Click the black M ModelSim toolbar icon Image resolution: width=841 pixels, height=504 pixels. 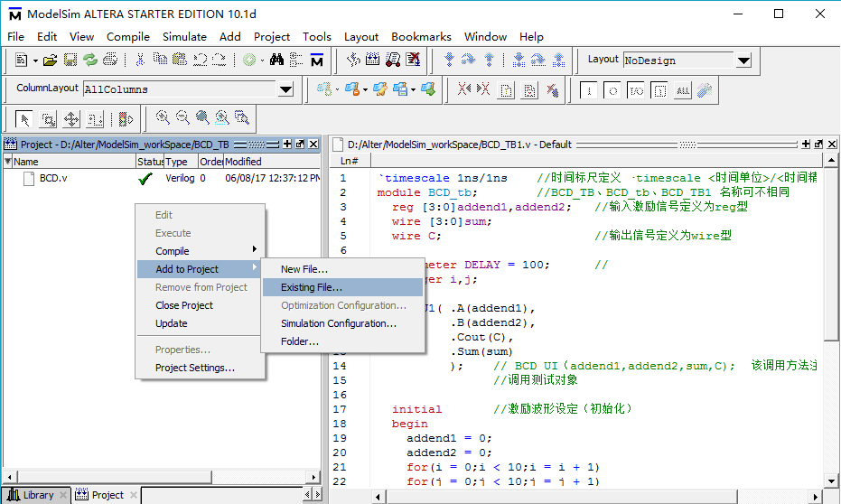[x=317, y=60]
